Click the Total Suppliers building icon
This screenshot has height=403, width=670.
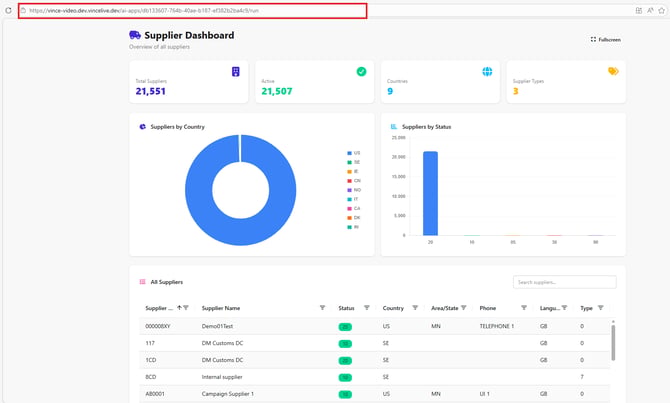(235, 71)
